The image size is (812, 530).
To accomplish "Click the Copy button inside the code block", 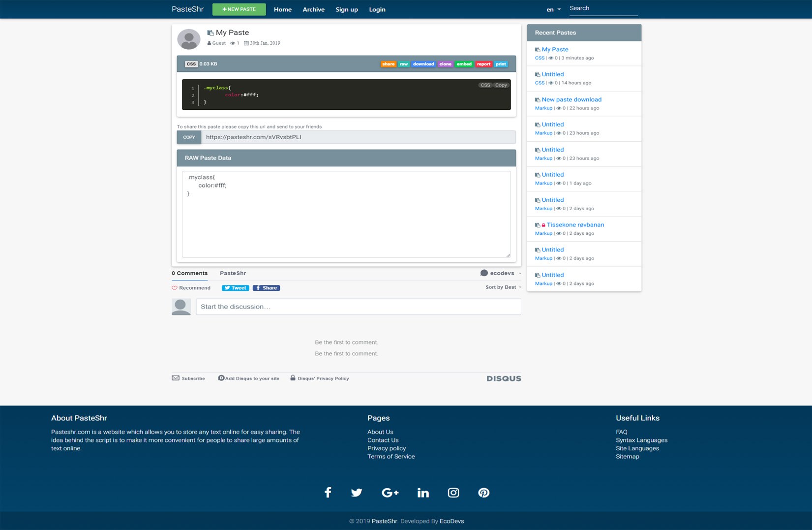I will pyautogui.click(x=501, y=85).
